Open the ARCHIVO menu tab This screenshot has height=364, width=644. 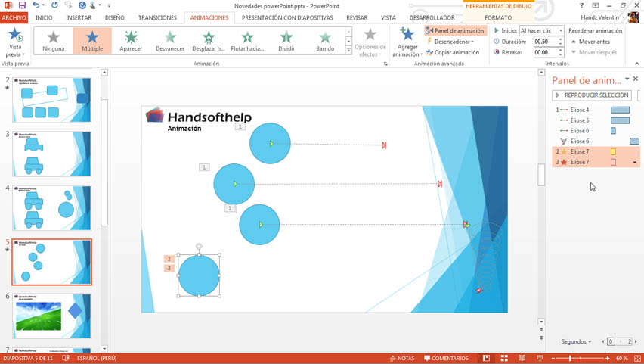point(14,17)
